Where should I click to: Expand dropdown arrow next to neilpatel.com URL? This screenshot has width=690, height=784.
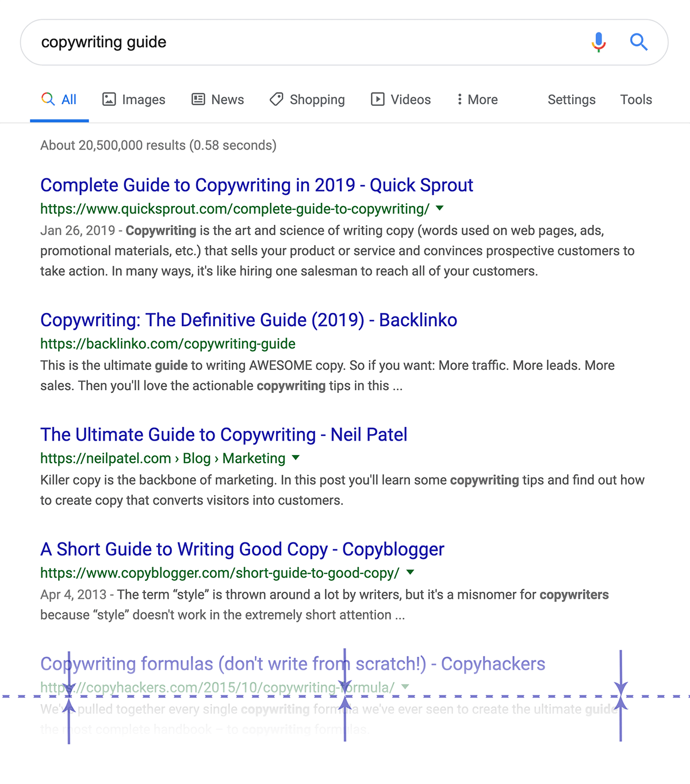pyautogui.click(x=296, y=458)
